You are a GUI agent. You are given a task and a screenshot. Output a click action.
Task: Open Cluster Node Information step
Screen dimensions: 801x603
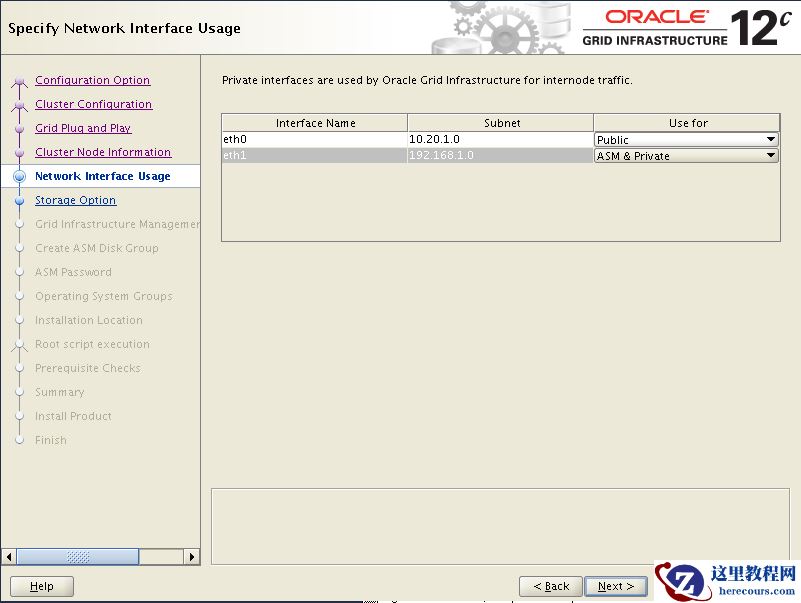103,152
